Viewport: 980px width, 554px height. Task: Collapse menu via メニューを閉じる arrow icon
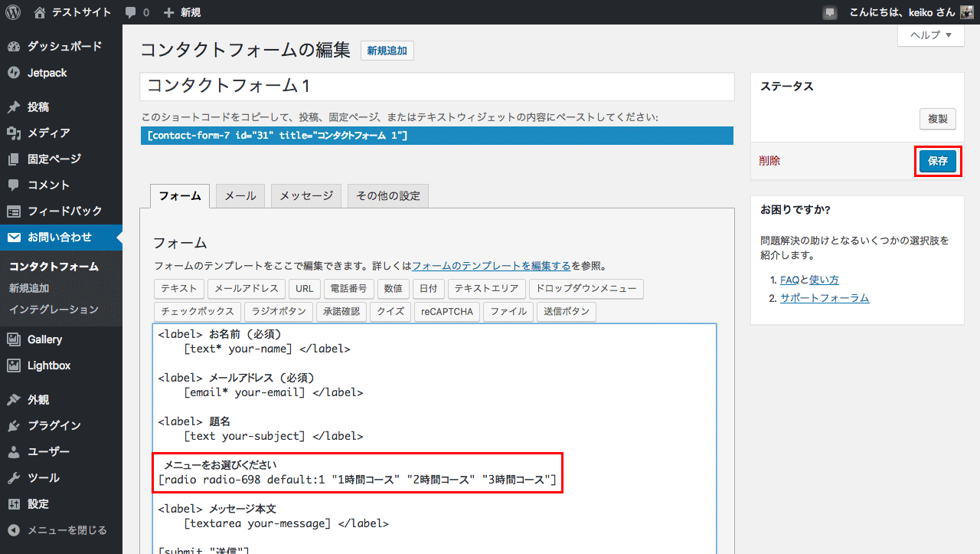pyautogui.click(x=14, y=529)
